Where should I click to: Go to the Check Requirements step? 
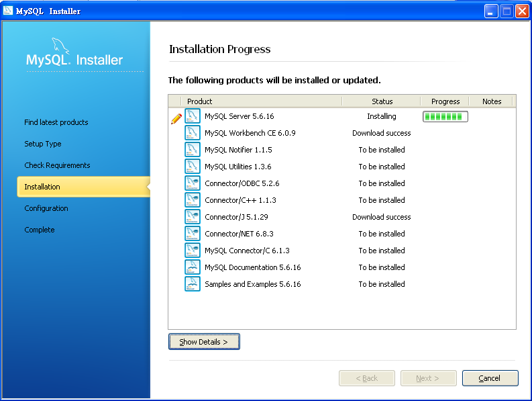coord(57,165)
